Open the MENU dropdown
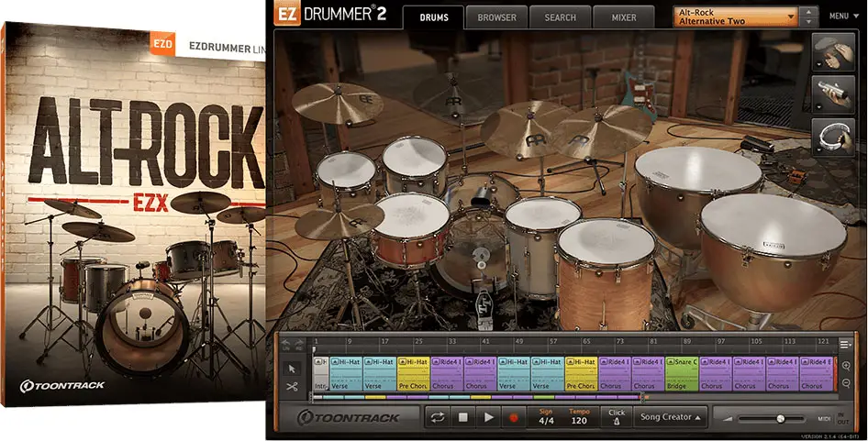 843,17
